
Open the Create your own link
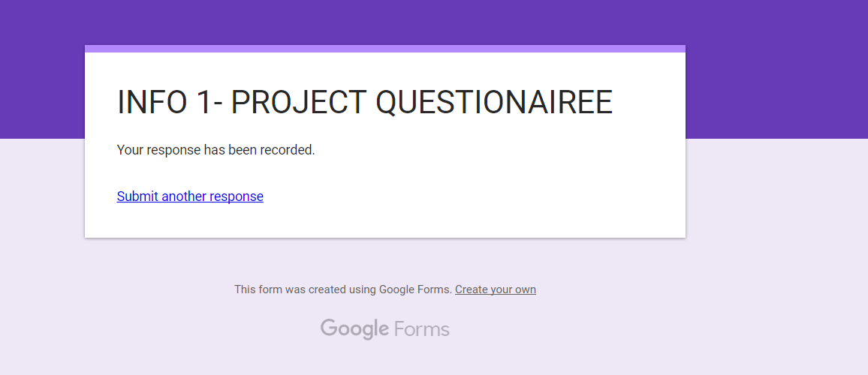click(x=496, y=289)
